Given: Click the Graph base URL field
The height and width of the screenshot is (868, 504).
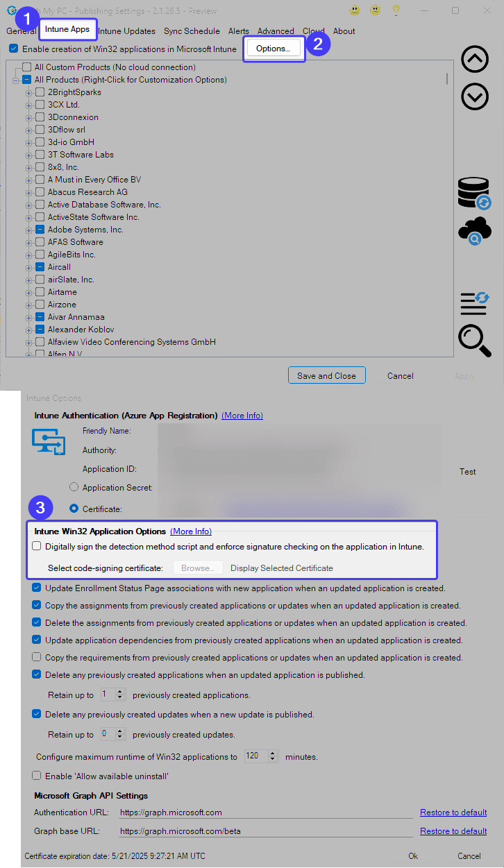Looking at the screenshot, I should click(265, 831).
